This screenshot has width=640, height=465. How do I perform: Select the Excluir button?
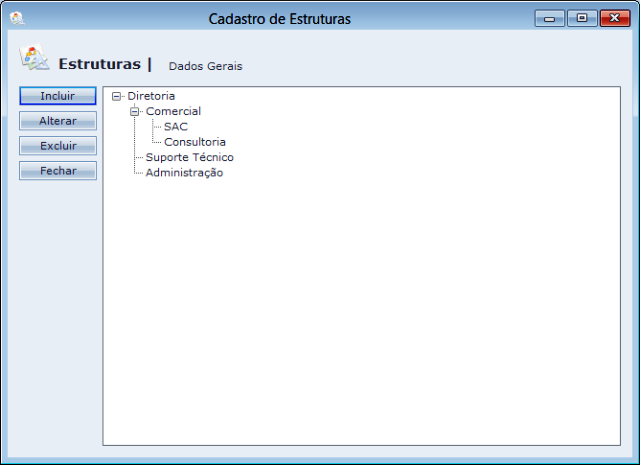[58, 146]
